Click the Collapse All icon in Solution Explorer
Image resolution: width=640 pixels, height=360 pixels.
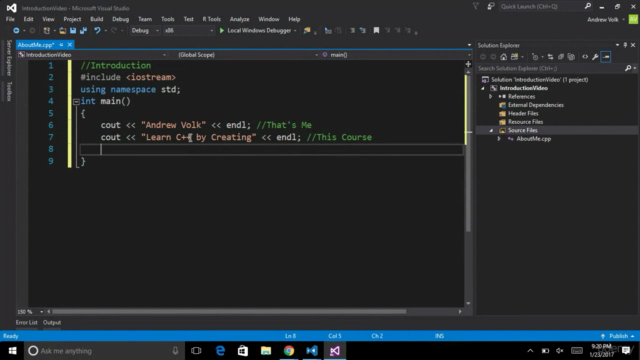561,57
